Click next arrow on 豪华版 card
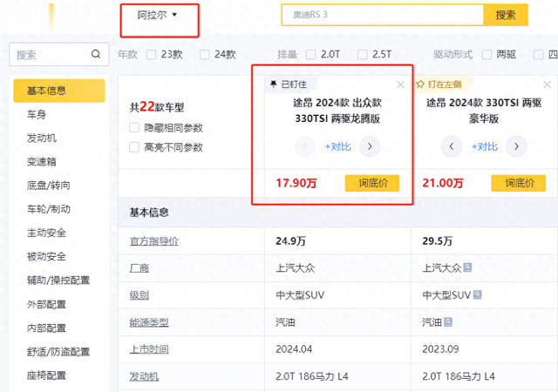The height and width of the screenshot is (392, 558). [516, 146]
